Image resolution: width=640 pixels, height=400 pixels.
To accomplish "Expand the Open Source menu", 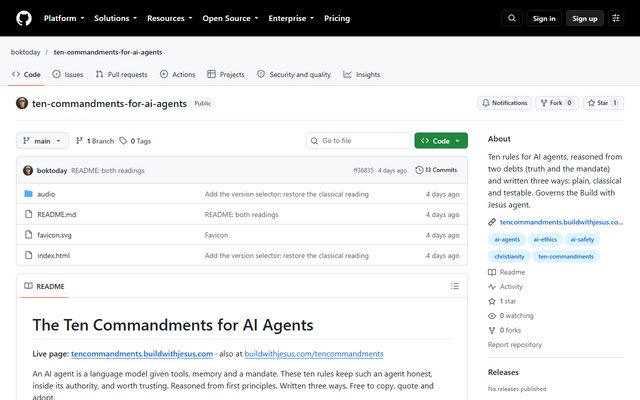I will [230, 18].
